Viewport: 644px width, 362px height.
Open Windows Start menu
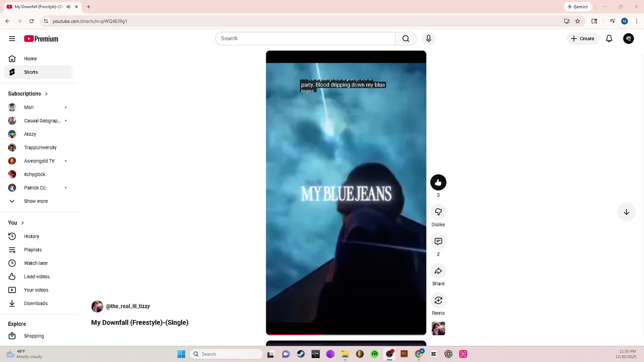tap(181, 354)
